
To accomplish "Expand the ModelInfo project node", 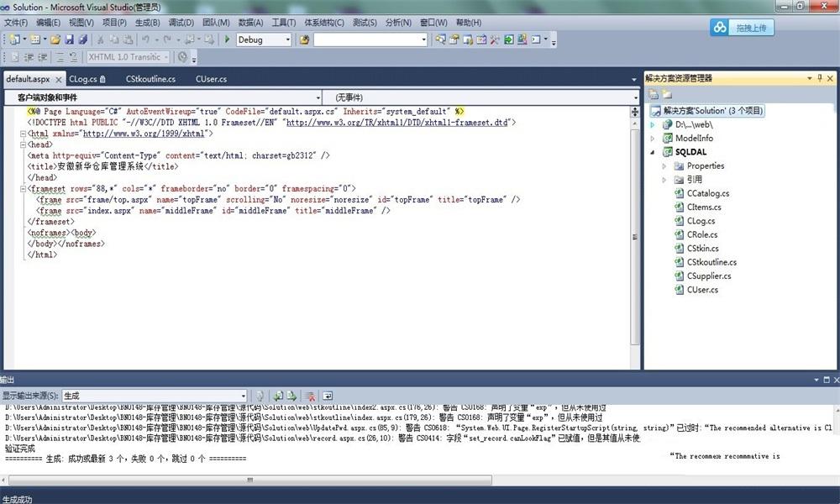I will [653, 139].
